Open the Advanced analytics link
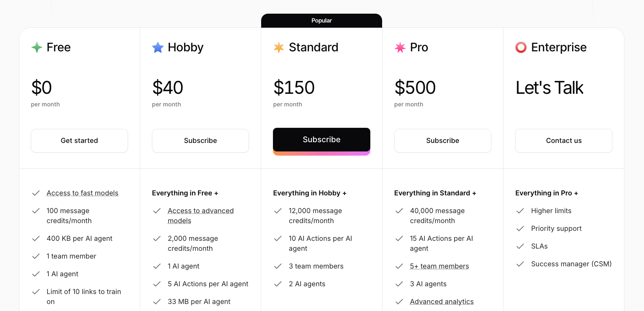Image resolution: width=644 pixels, height=311 pixels. pyautogui.click(x=442, y=302)
